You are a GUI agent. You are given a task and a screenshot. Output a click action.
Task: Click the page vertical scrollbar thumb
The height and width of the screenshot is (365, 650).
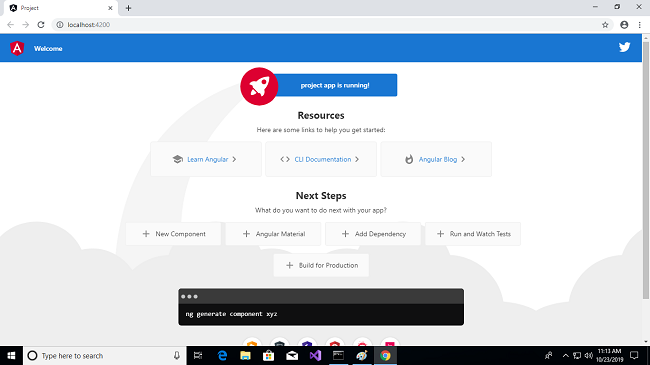click(646, 170)
